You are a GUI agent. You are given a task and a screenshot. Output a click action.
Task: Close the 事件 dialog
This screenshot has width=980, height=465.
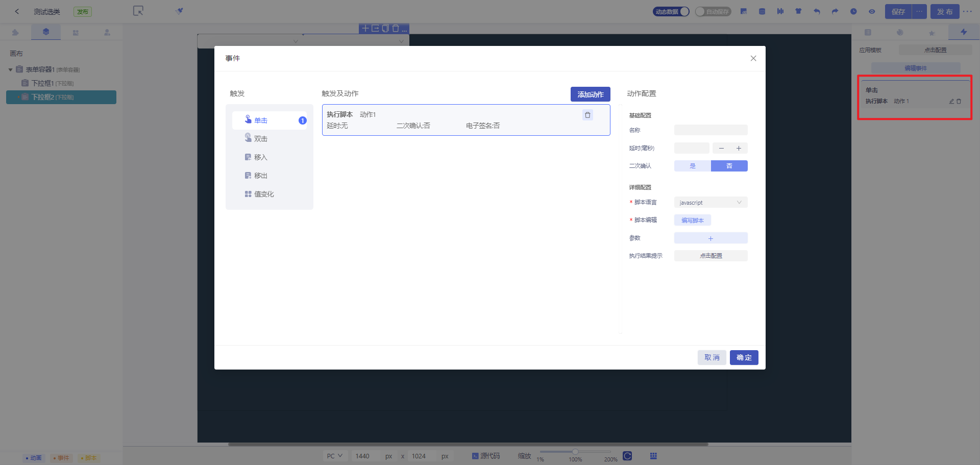[x=753, y=58]
